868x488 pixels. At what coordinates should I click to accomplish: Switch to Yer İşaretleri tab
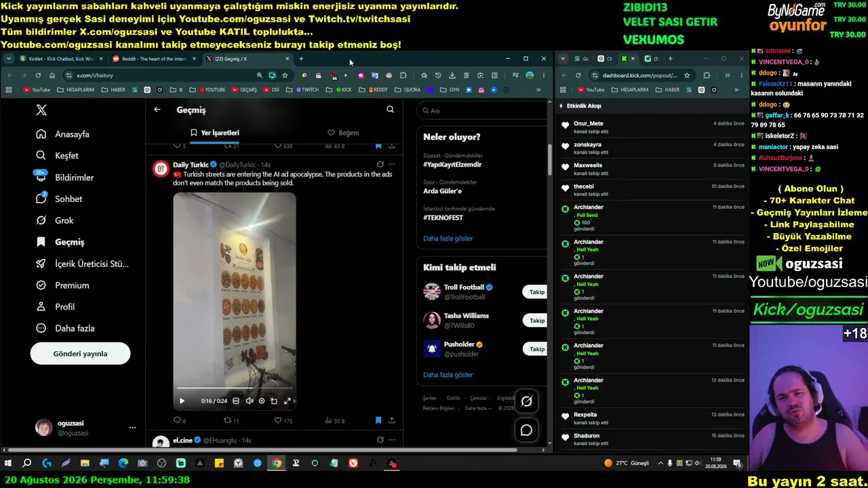click(x=214, y=133)
